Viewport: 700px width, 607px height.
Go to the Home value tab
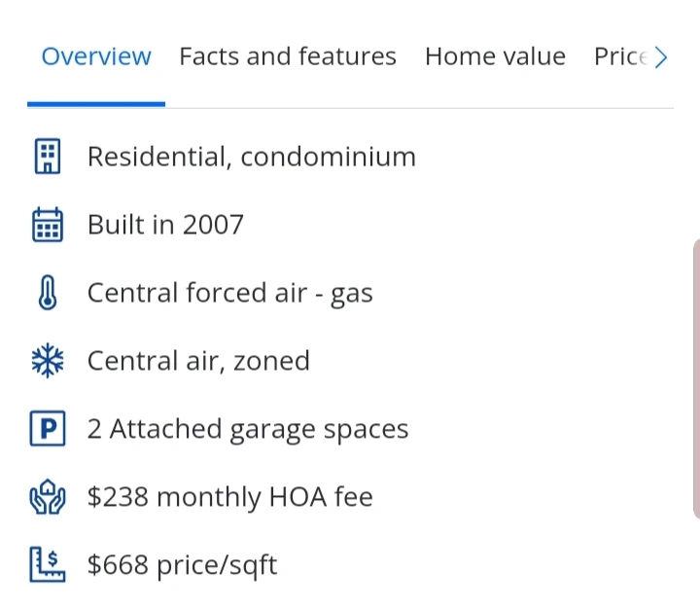(x=495, y=56)
